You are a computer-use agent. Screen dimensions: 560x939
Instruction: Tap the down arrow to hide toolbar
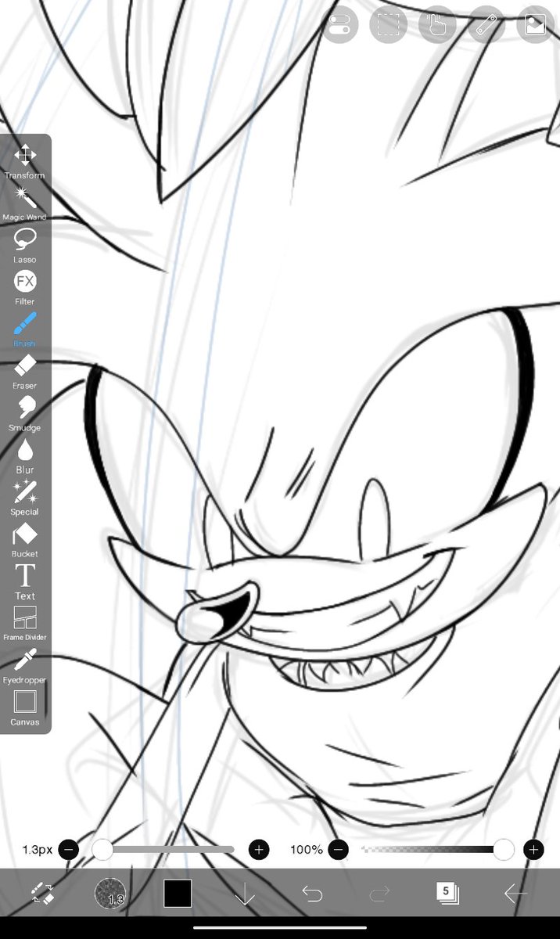coord(245,893)
